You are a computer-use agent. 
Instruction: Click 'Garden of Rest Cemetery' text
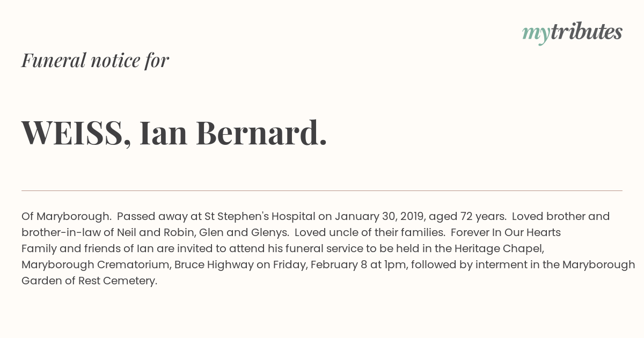89,281
